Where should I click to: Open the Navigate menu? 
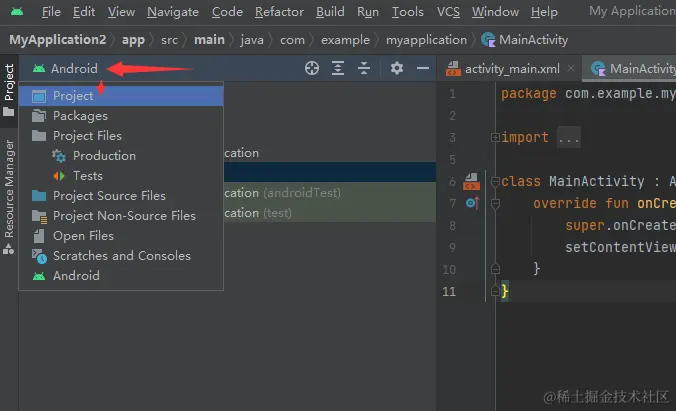pyautogui.click(x=173, y=12)
